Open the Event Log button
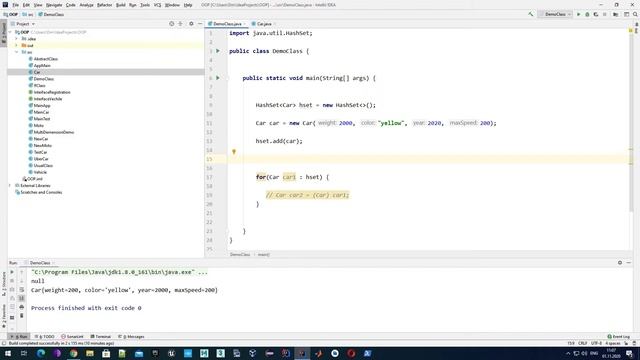 tap(618, 337)
